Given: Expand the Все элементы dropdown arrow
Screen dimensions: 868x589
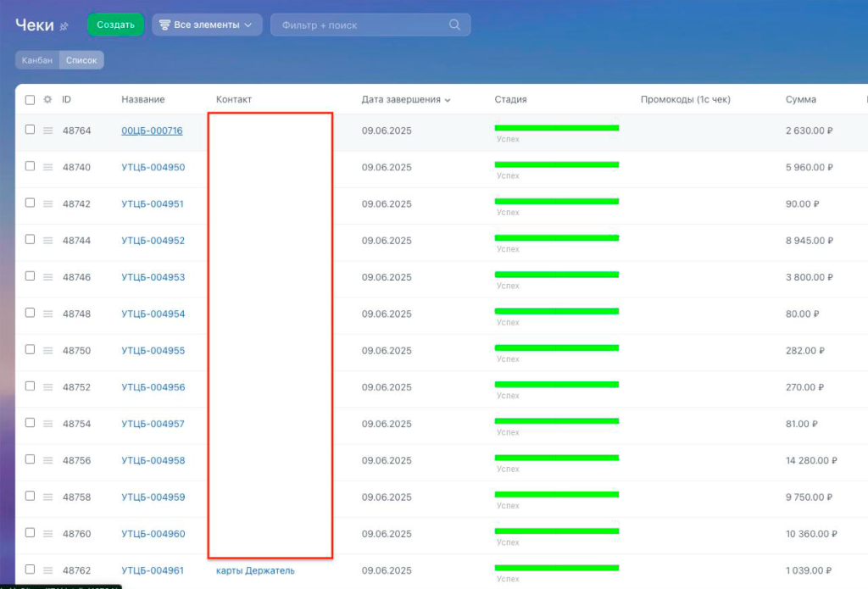Looking at the screenshot, I should 248,25.
